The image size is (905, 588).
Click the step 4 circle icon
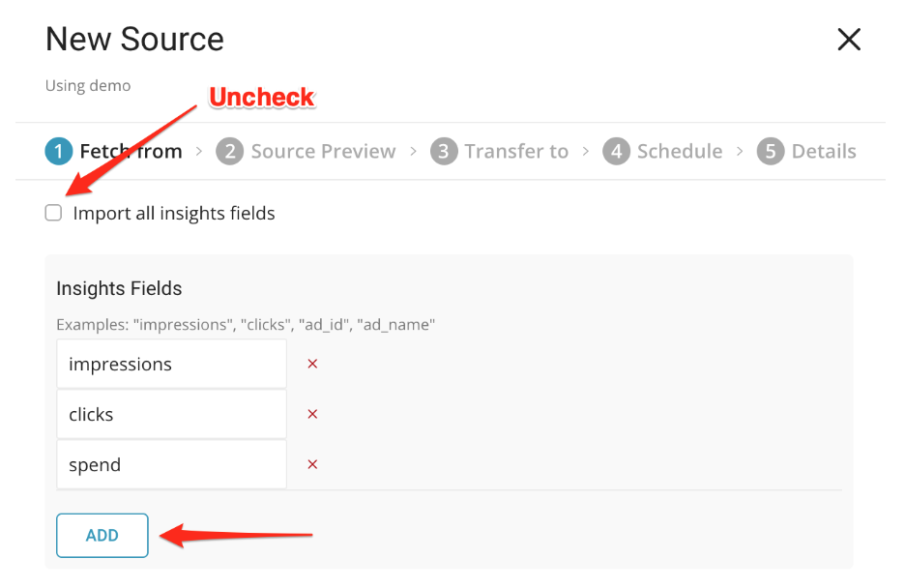616,152
